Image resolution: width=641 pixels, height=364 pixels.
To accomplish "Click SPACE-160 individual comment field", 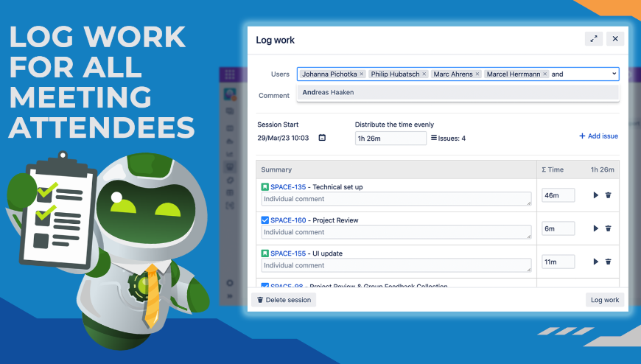I will tap(396, 232).
